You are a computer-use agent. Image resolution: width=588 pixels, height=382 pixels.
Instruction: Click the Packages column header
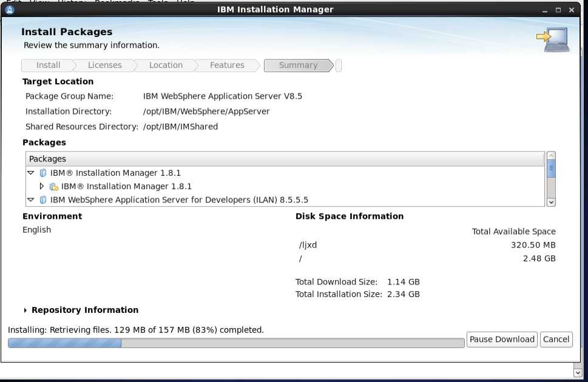285,159
